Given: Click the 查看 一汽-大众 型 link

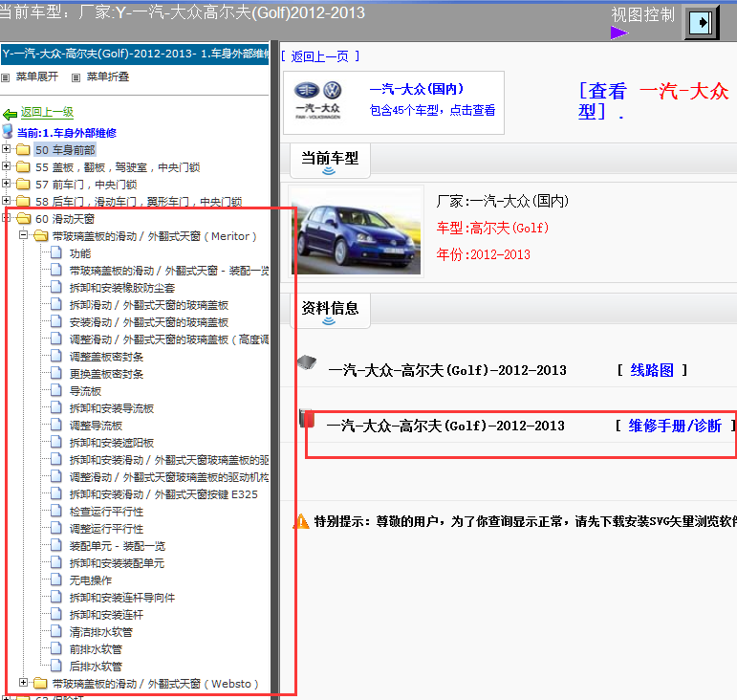Looking at the screenshot, I should (654, 101).
